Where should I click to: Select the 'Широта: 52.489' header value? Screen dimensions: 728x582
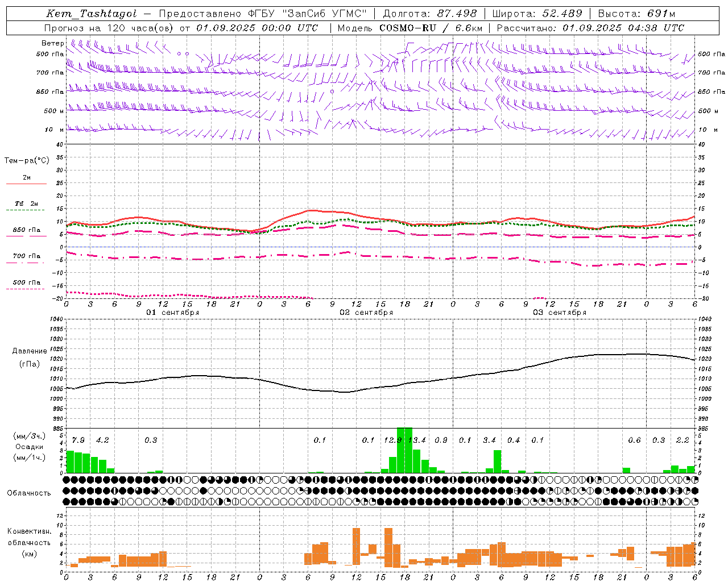(x=537, y=14)
